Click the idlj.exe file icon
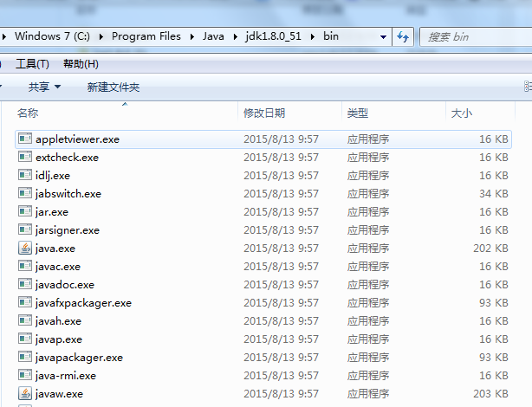 25,175
